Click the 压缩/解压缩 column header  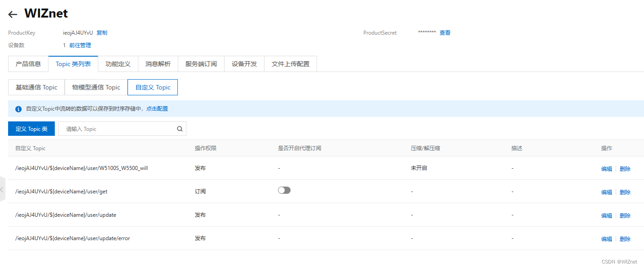(425, 148)
